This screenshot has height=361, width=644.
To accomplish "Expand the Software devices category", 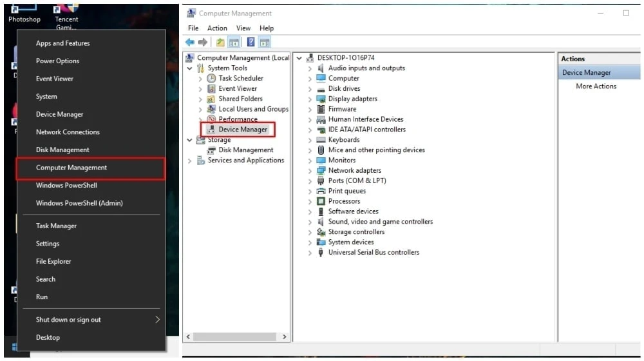I will (310, 211).
